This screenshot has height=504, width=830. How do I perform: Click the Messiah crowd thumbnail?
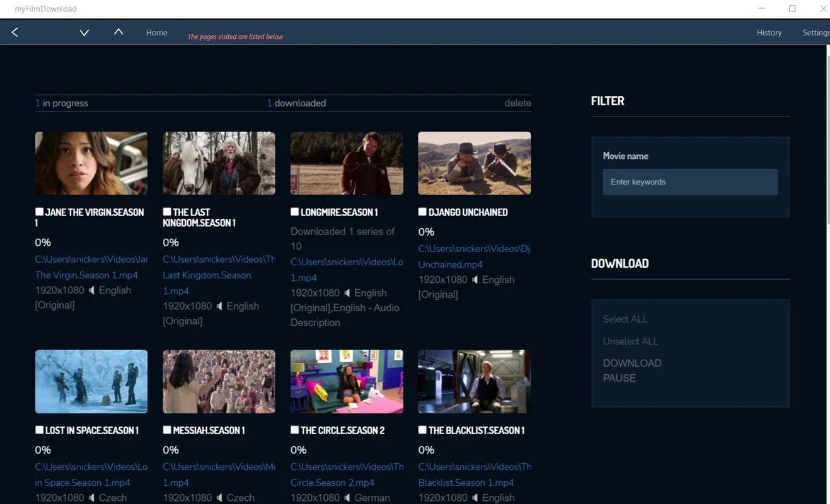click(219, 382)
